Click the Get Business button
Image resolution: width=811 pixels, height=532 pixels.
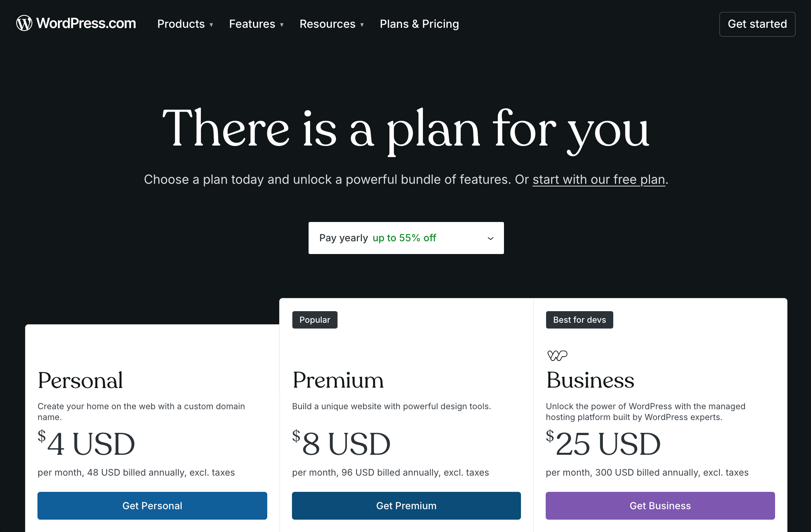660,505
